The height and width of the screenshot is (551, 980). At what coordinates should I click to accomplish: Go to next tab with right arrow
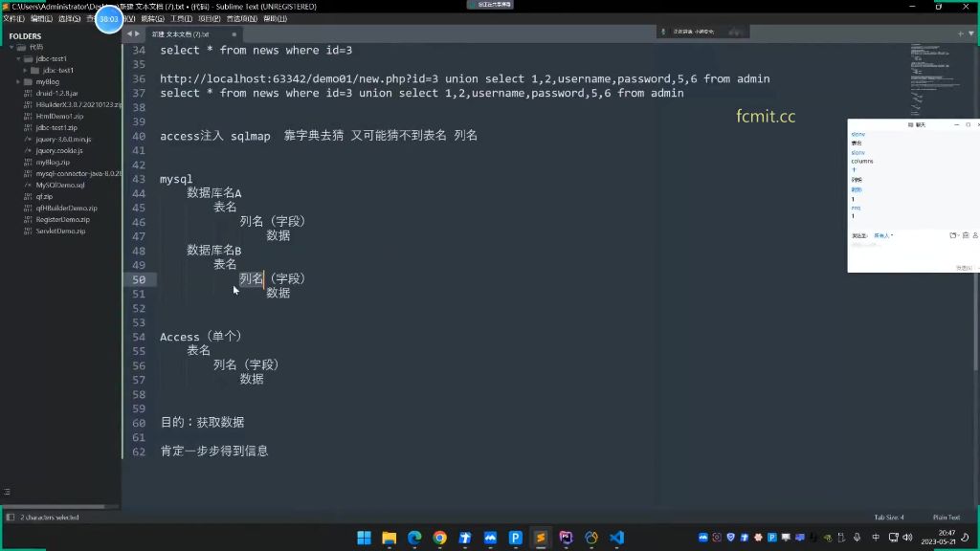(x=138, y=33)
